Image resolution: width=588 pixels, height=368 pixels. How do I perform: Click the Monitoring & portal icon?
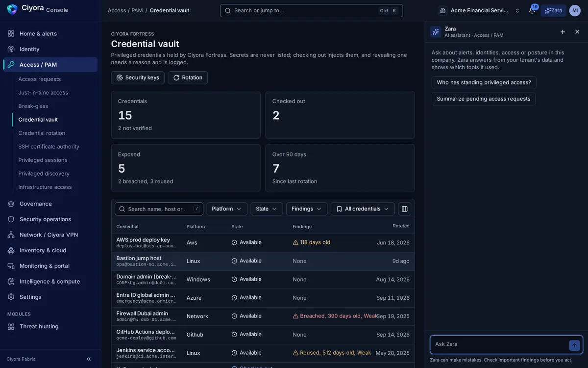tap(11, 266)
